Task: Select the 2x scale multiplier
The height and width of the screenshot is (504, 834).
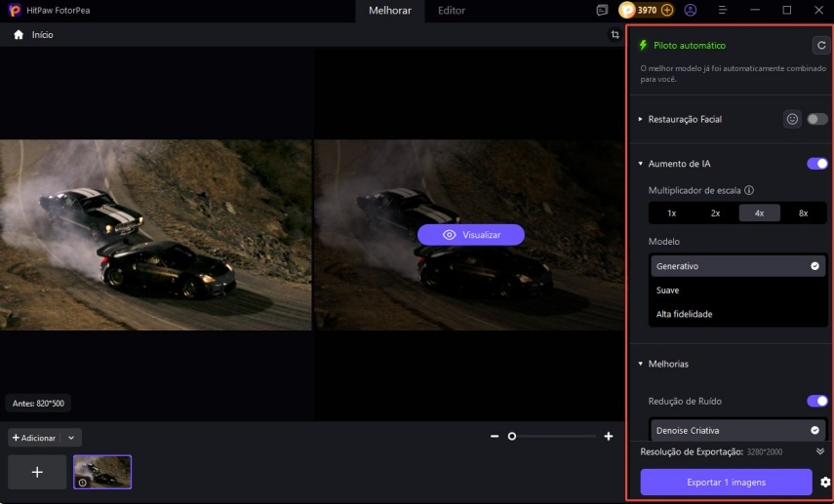Action: coord(715,213)
